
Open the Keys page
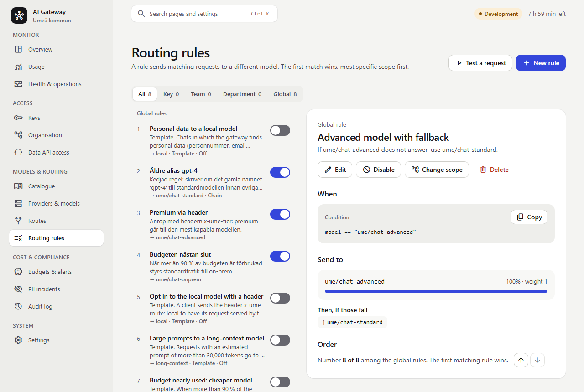(x=56, y=118)
